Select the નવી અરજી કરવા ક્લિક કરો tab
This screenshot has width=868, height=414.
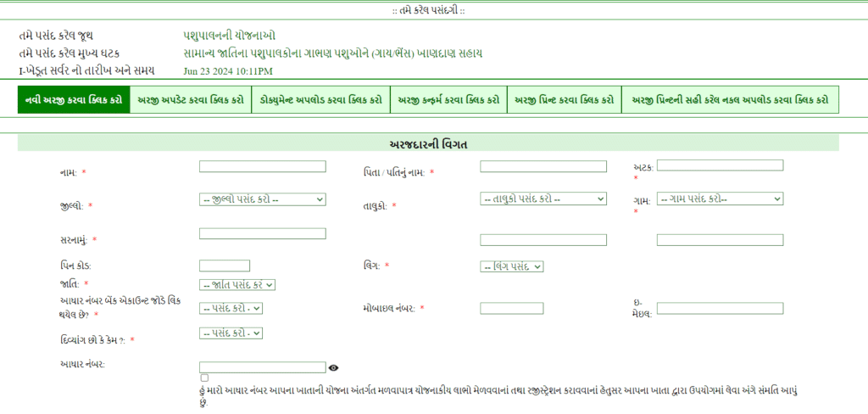(x=74, y=100)
